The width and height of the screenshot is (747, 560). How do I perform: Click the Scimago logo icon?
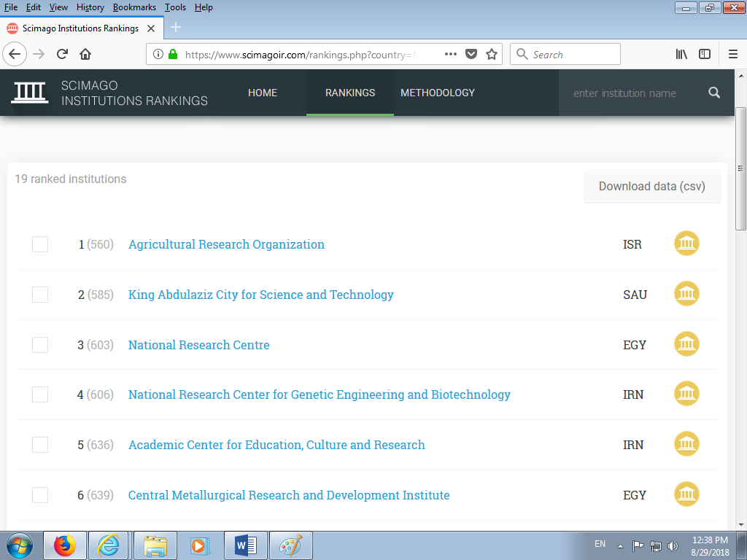tap(30, 93)
